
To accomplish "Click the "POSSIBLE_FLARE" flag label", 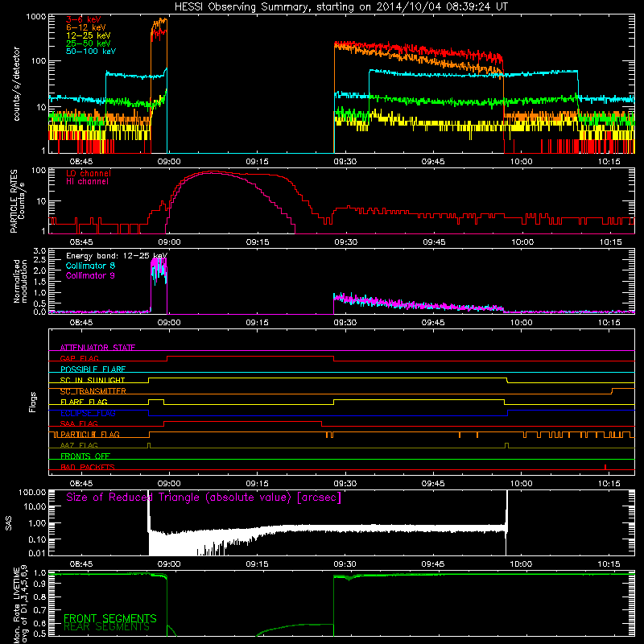I will coord(93,369).
